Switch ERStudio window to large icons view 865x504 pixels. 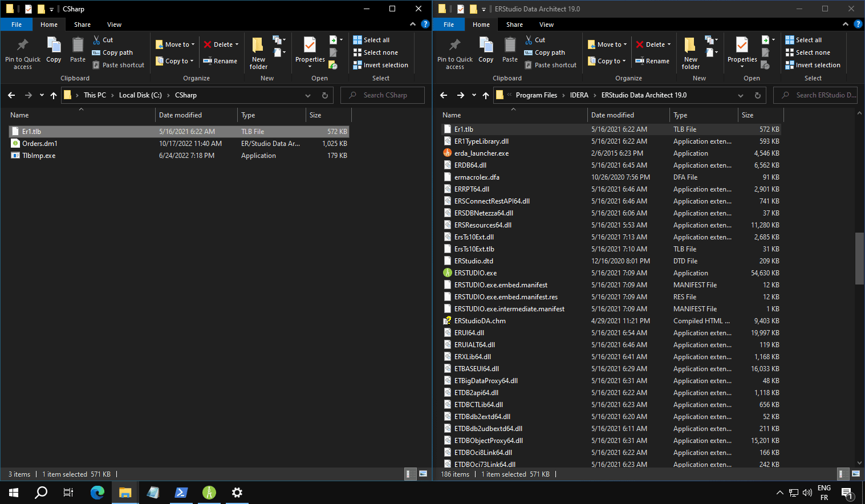point(855,474)
